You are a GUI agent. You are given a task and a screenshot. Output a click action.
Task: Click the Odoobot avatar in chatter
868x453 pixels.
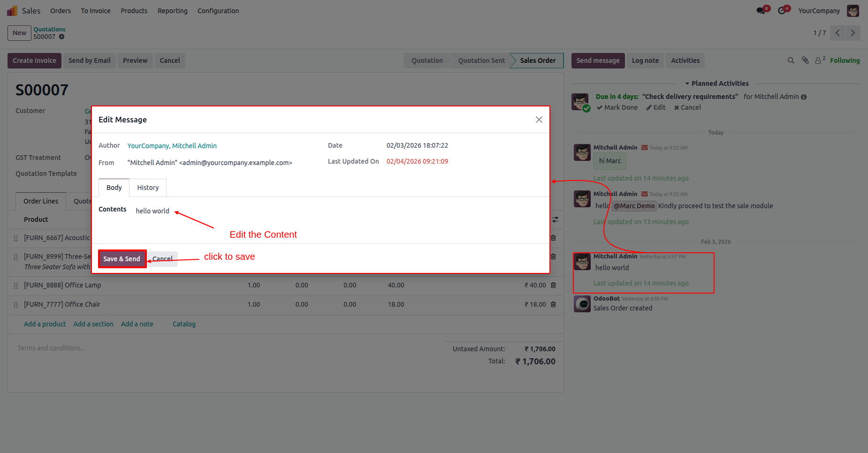click(582, 304)
